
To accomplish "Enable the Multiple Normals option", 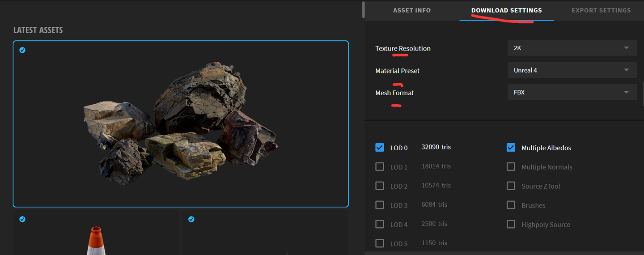I will pos(511,166).
